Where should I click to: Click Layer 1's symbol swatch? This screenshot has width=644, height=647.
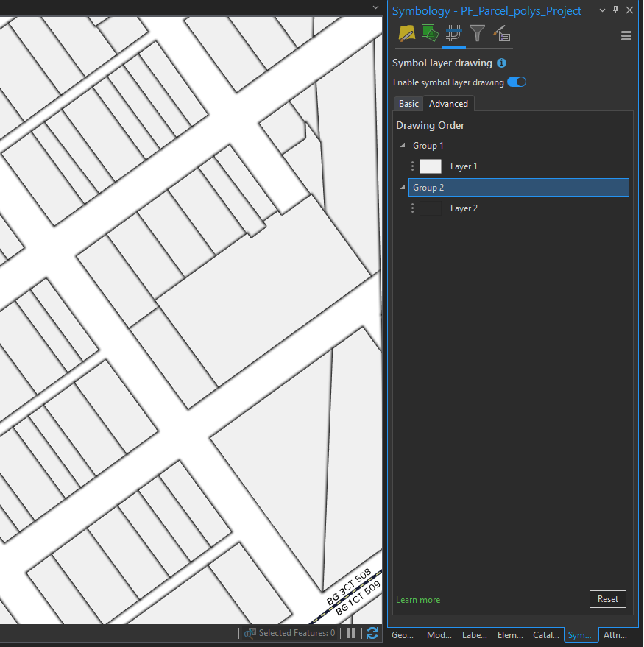click(431, 166)
